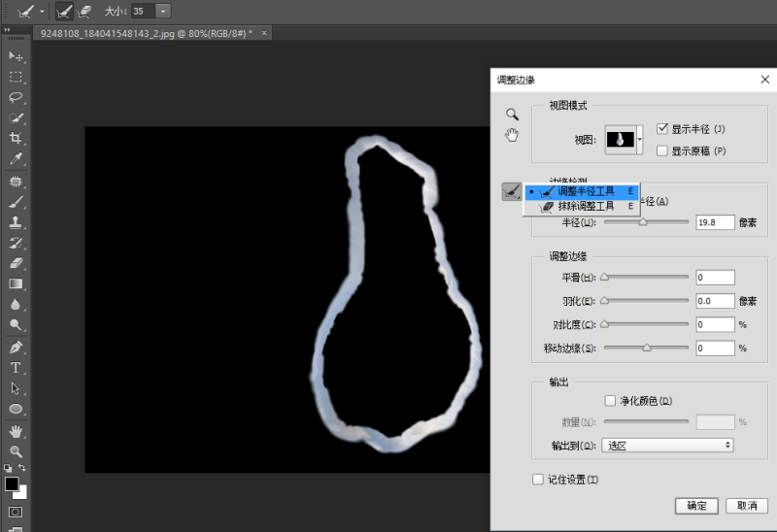Select the Hand tool in Refine Edge dialog
The width and height of the screenshot is (777, 532).
click(512, 135)
